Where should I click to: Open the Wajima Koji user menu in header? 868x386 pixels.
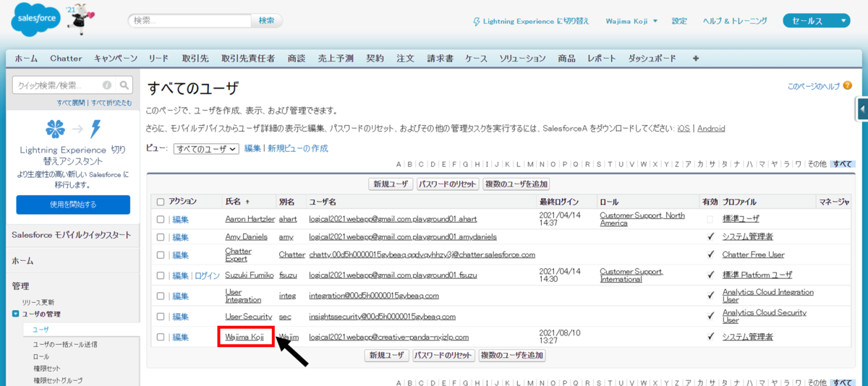[631, 21]
